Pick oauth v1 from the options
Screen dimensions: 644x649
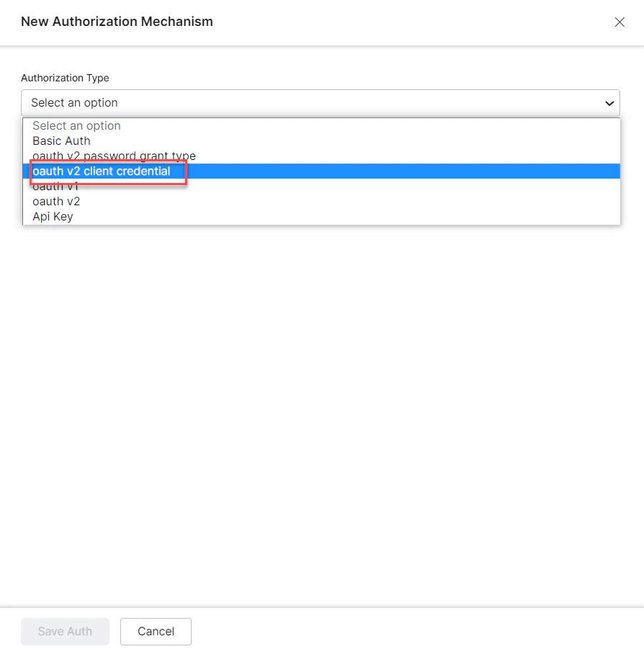[x=55, y=186]
